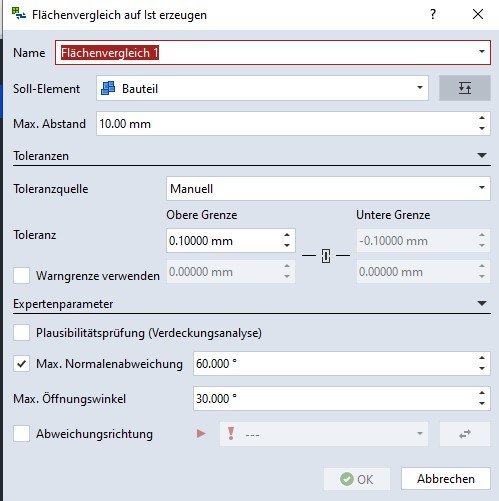Click the Abbrechen button
This screenshot has height=501, width=499.
[446, 479]
